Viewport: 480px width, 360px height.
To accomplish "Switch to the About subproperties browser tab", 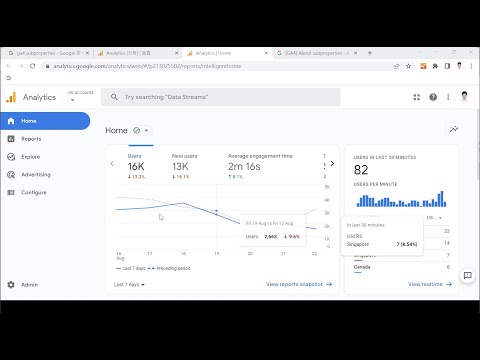I will click(x=315, y=53).
